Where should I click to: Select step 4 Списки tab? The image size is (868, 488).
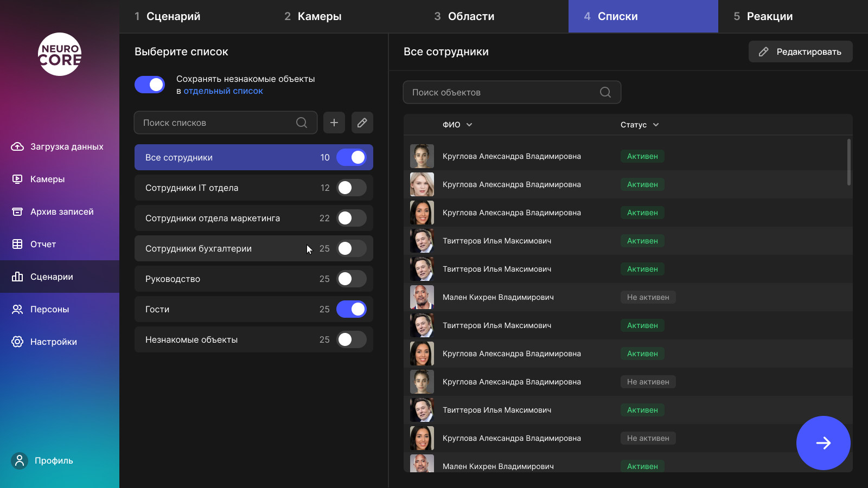643,16
